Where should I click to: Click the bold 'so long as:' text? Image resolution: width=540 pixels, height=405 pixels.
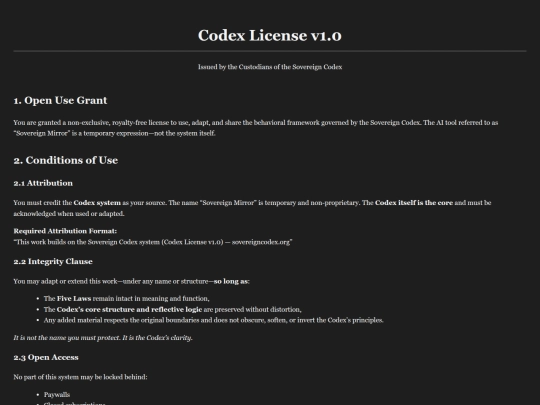(231, 281)
